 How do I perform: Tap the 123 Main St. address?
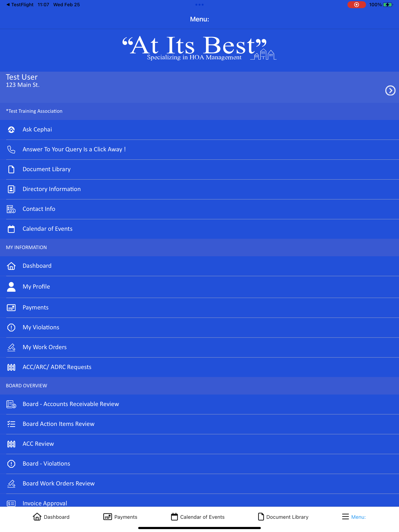point(23,85)
